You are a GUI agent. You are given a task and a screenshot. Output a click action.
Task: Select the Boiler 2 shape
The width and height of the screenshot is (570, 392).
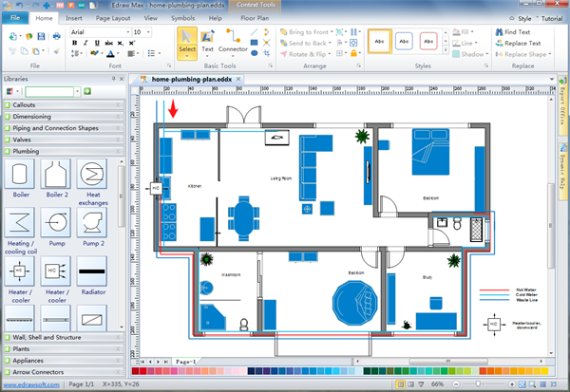click(x=56, y=176)
